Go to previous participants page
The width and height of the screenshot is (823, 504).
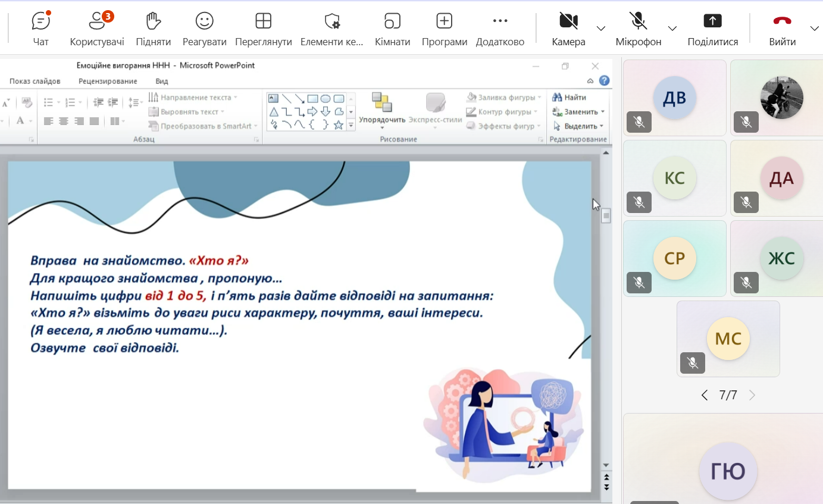705,395
